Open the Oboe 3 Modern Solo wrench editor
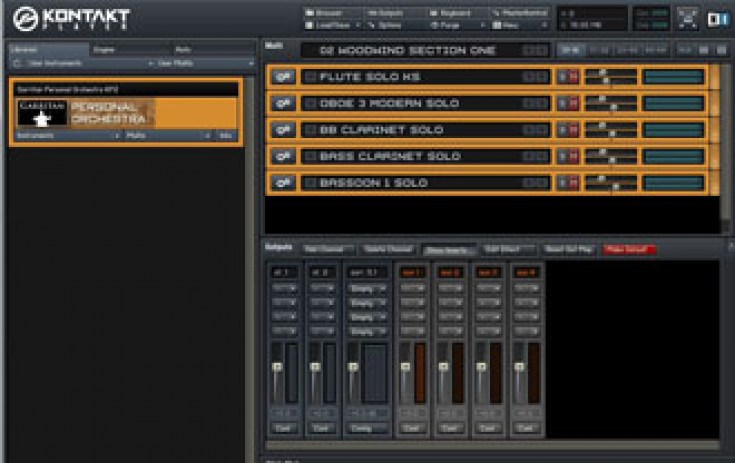 tap(283, 104)
